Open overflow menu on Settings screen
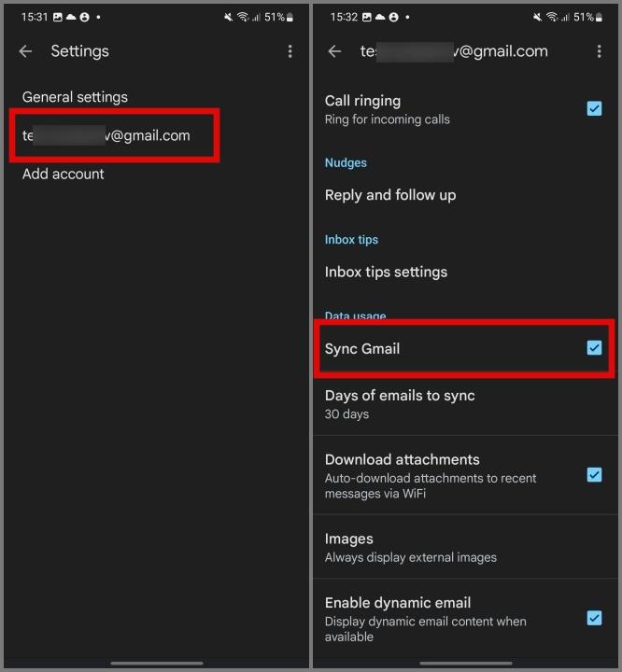The image size is (622, 672). (x=290, y=51)
